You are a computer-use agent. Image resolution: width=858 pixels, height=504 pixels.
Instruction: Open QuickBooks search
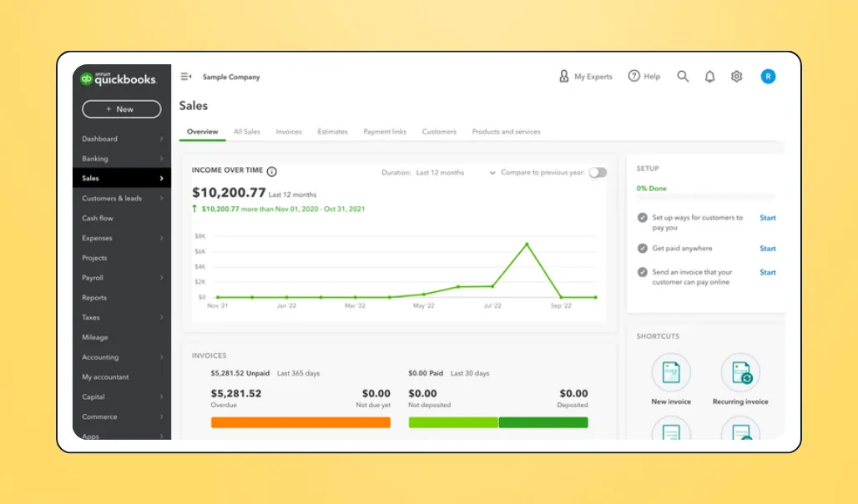click(683, 76)
